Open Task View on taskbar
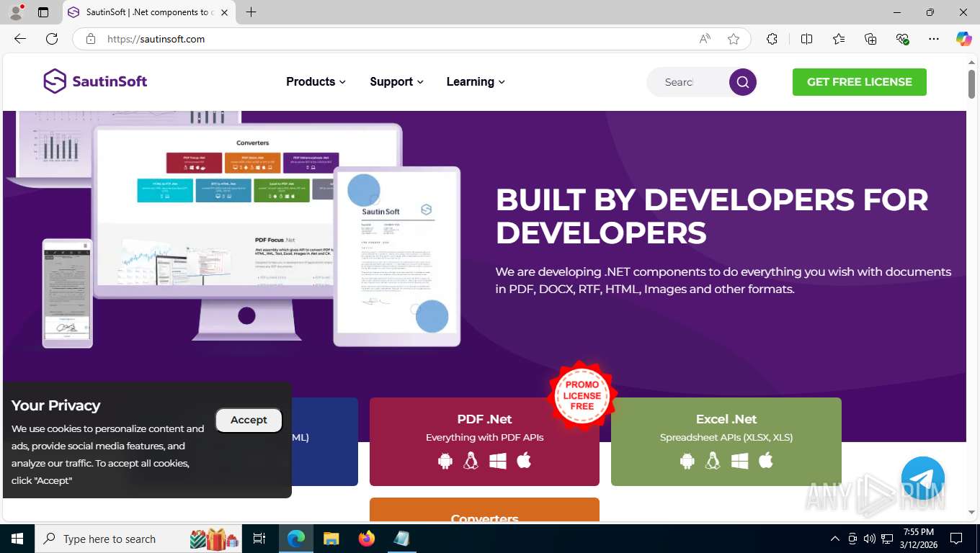The image size is (980, 553). [259, 539]
